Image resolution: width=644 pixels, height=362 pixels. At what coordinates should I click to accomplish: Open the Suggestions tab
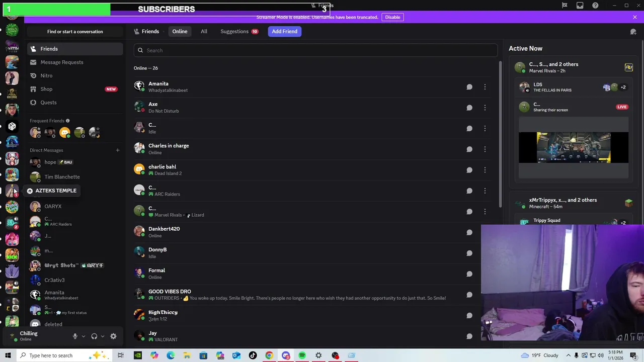(x=239, y=31)
